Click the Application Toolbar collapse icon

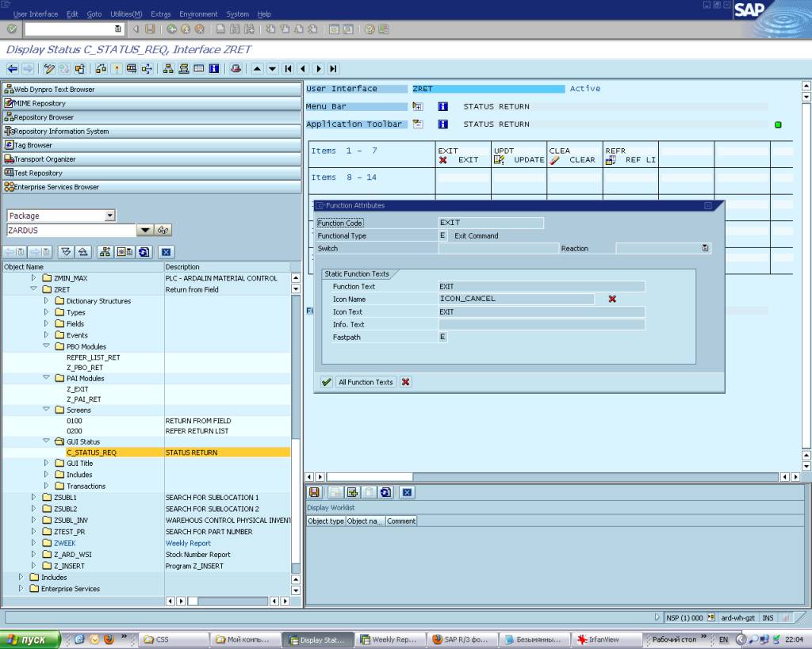(417, 124)
